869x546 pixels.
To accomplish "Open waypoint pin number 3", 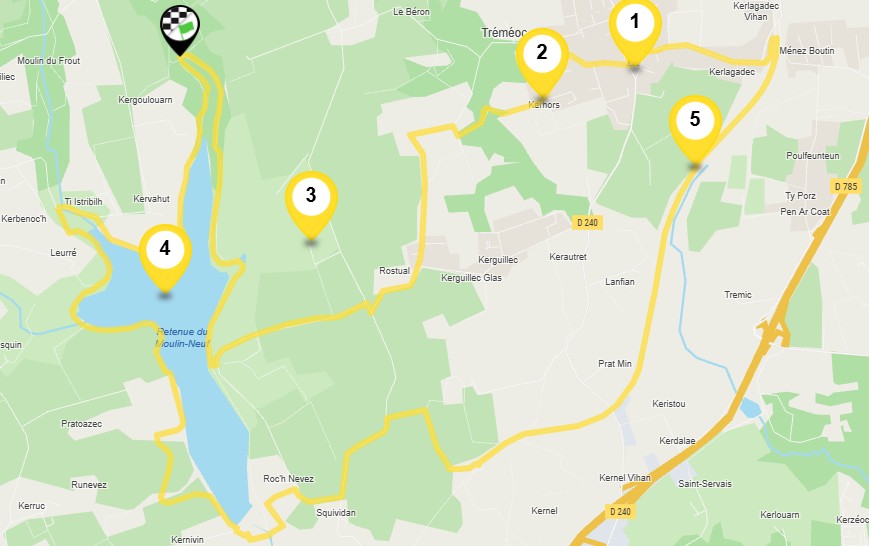I will tap(311, 207).
